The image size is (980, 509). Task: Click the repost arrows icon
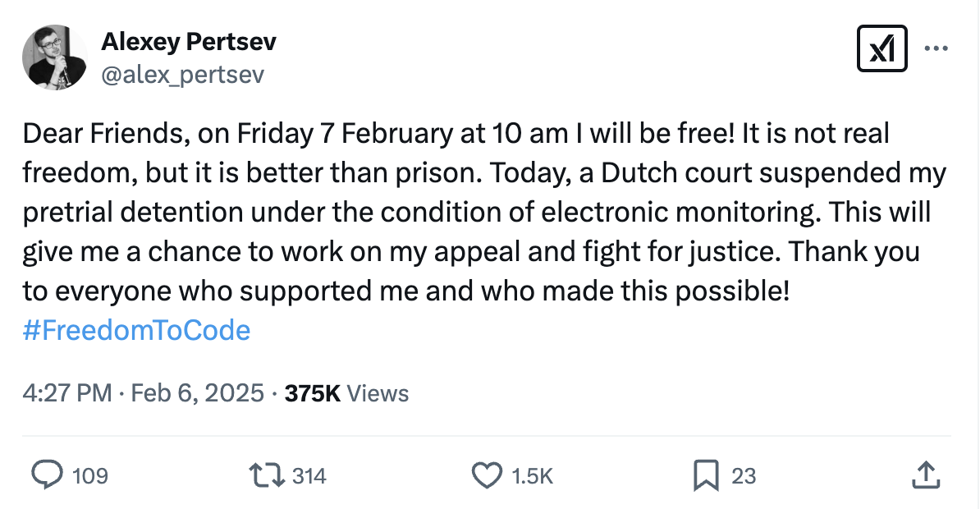pos(268,475)
